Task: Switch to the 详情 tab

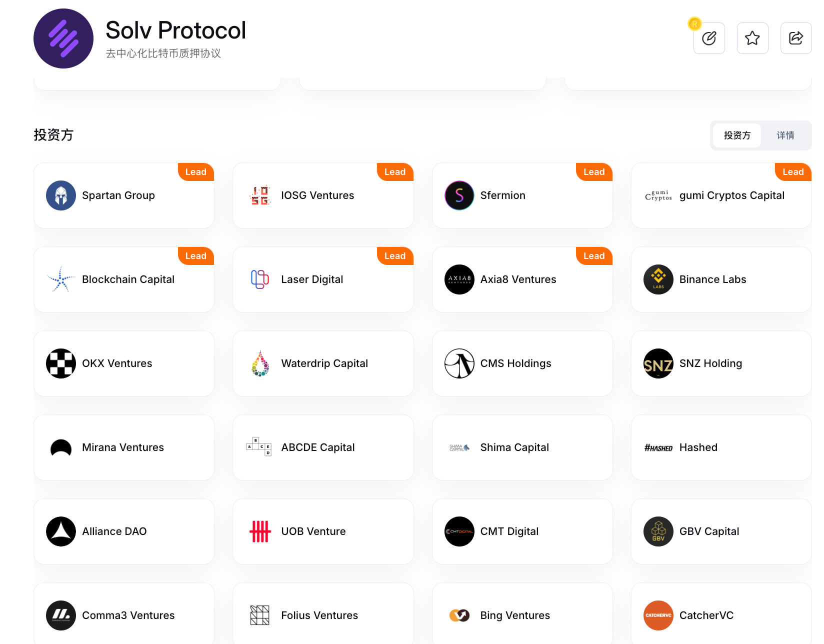Action: point(785,135)
